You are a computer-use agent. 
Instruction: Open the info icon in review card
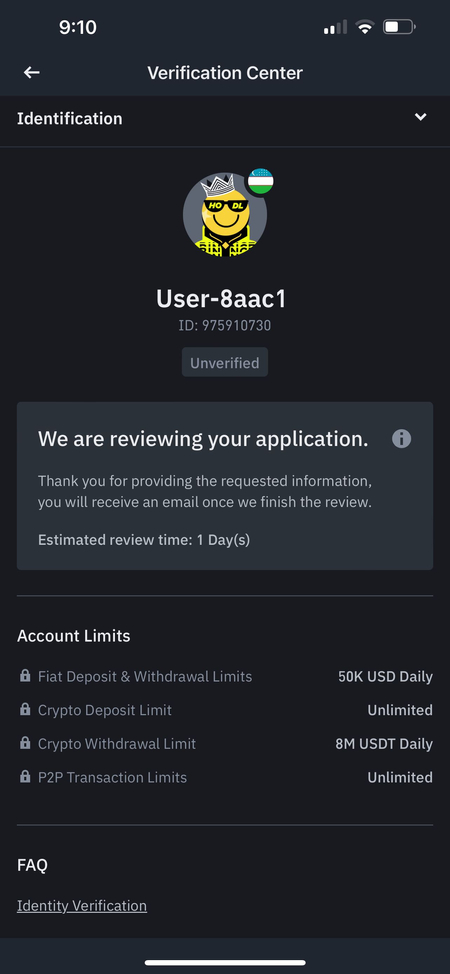[402, 439]
